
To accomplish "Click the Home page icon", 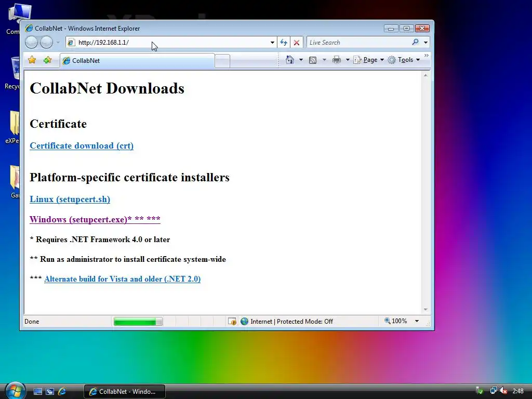I will coord(290,60).
